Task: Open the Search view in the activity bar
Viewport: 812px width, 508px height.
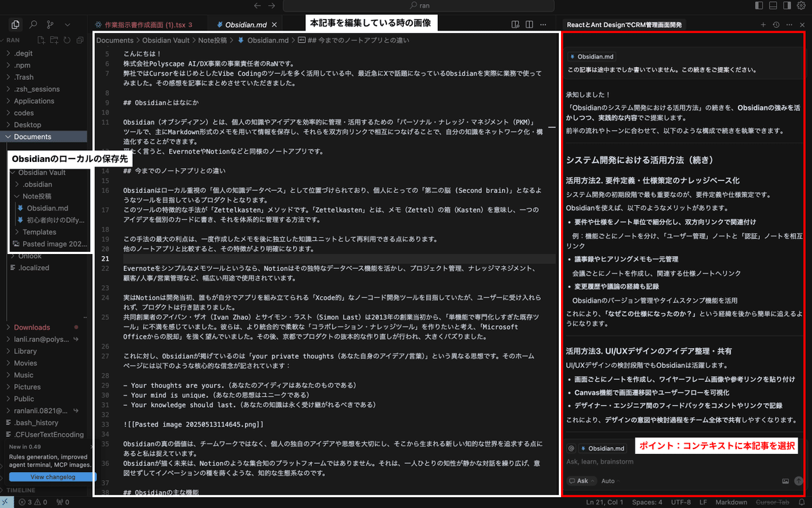Action: (32, 24)
